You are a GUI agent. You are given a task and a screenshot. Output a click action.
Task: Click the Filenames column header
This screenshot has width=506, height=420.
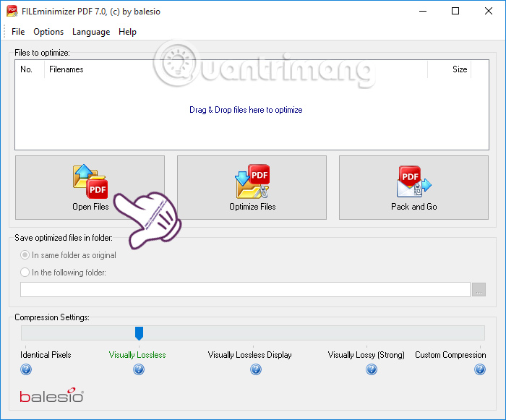pyautogui.click(x=236, y=69)
